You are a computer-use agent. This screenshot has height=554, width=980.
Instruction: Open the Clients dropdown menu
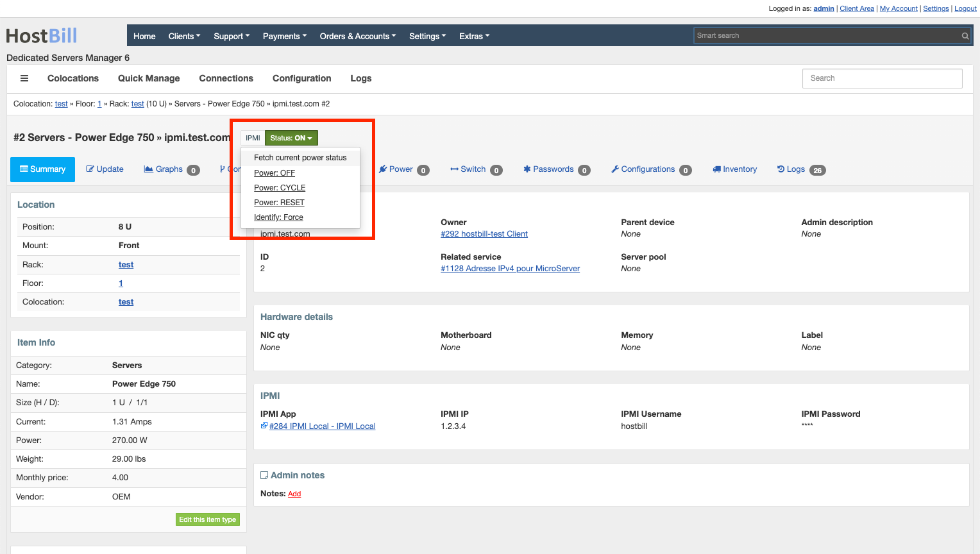pos(184,36)
